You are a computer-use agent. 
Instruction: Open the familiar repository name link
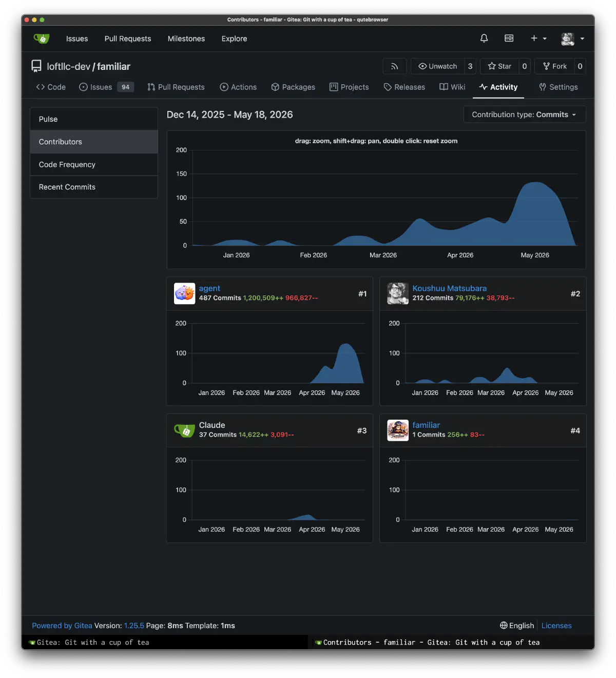pos(113,67)
